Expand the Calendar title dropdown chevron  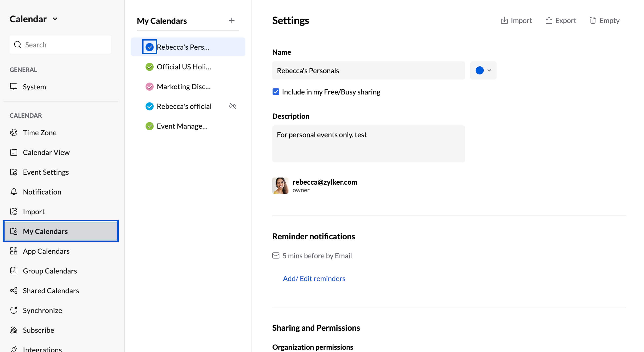[x=55, y=19]
